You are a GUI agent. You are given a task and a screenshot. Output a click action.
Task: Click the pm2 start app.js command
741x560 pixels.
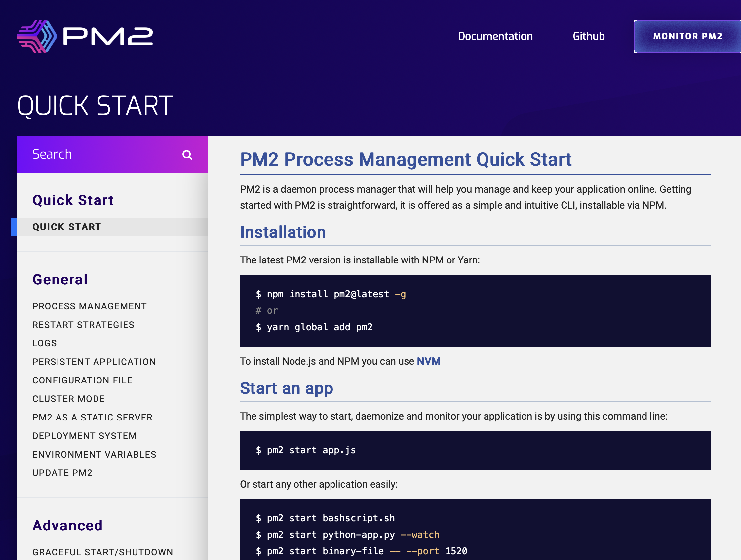pos(305,450)
